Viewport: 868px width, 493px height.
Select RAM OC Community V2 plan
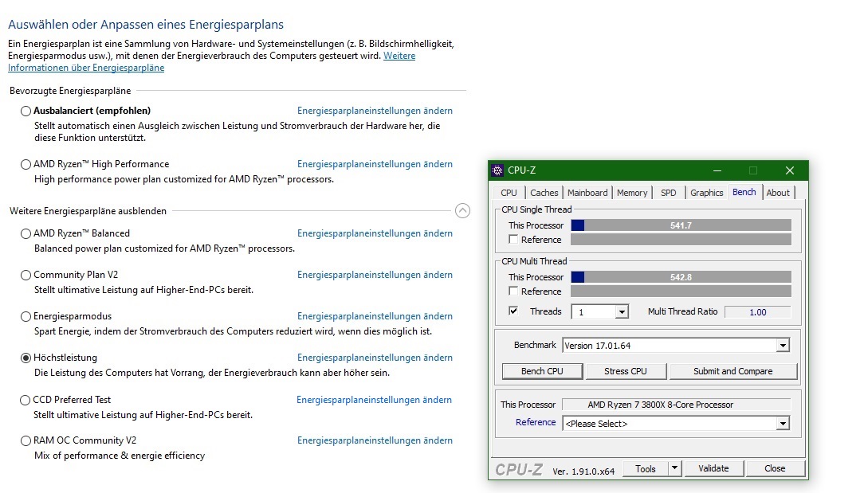click(x=26, y=441)
